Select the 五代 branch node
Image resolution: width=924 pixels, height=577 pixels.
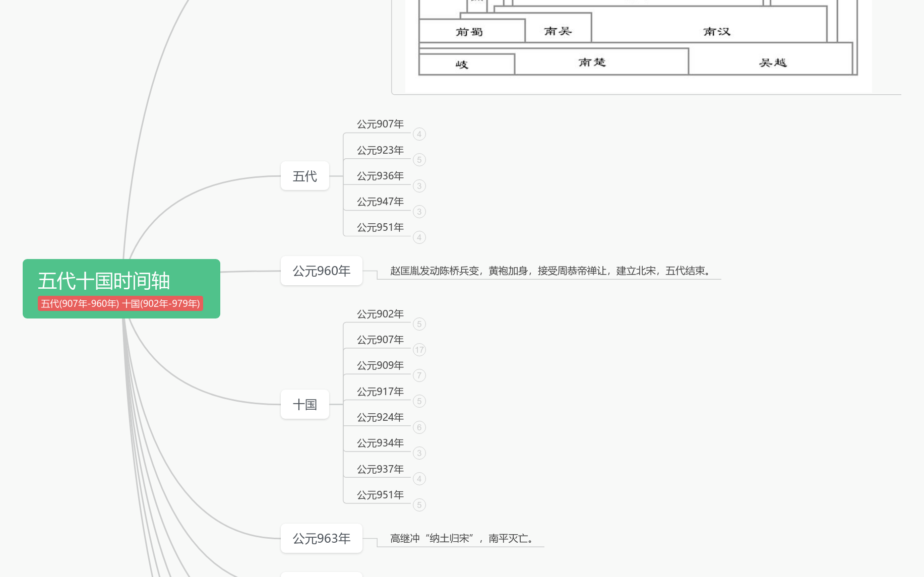[x=304, y=176]
